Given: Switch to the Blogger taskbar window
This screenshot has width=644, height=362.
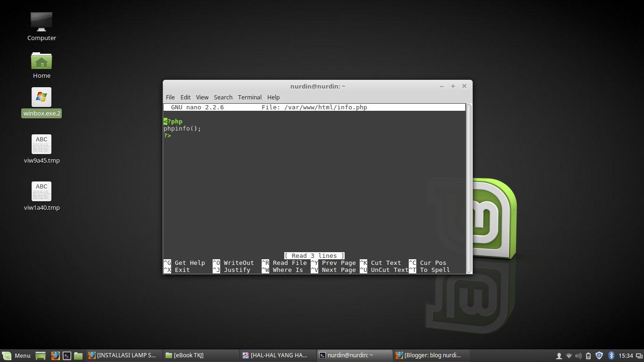Looking at the screenshot, I should coord(432,355).
